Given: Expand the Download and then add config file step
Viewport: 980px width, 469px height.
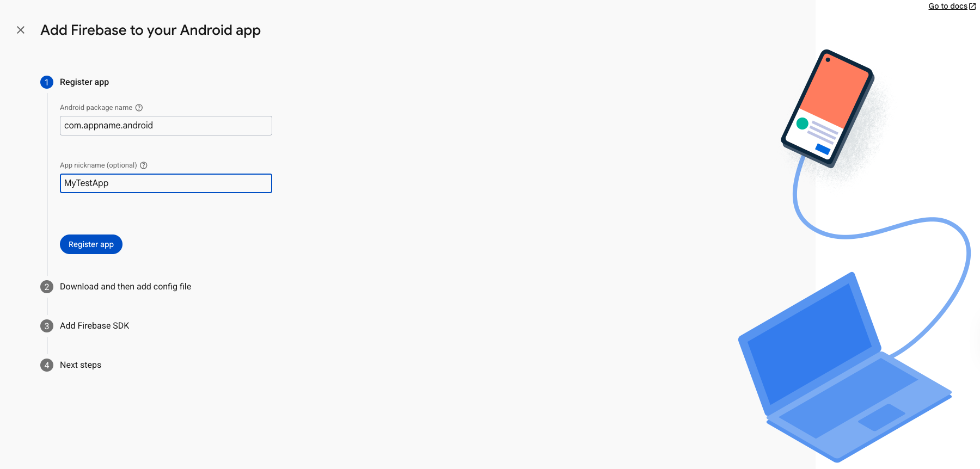Looking at the screenshot, I should pyautogui.click(x=125, y=287).
